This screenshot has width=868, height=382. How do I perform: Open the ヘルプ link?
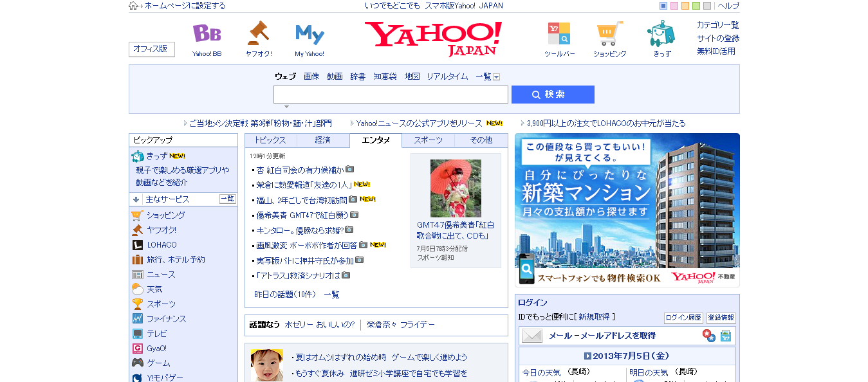point(728,6)
